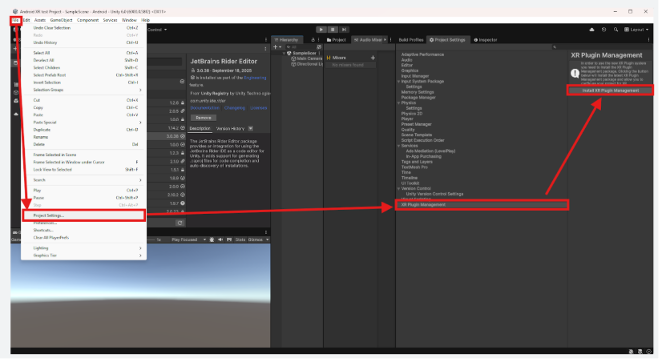Choose Shortcuts... menu entry
The height and width of the screenshot is (360, 660).
point(84,230)
